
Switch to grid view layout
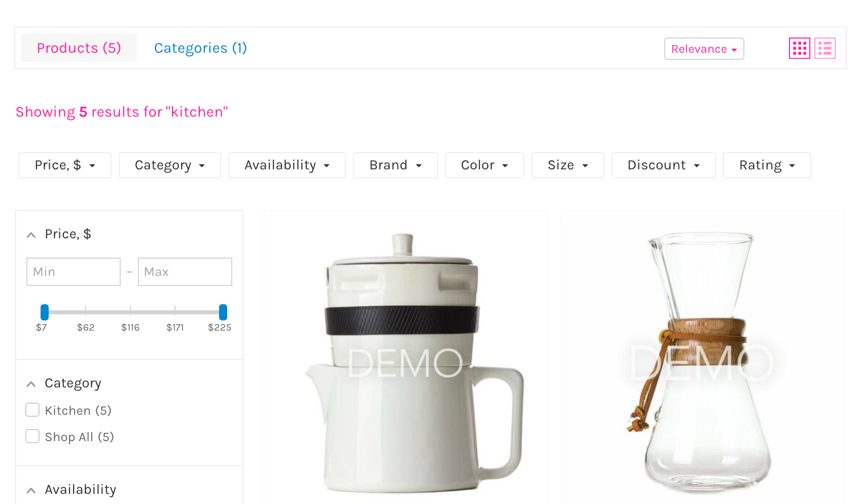click(799, 49)
